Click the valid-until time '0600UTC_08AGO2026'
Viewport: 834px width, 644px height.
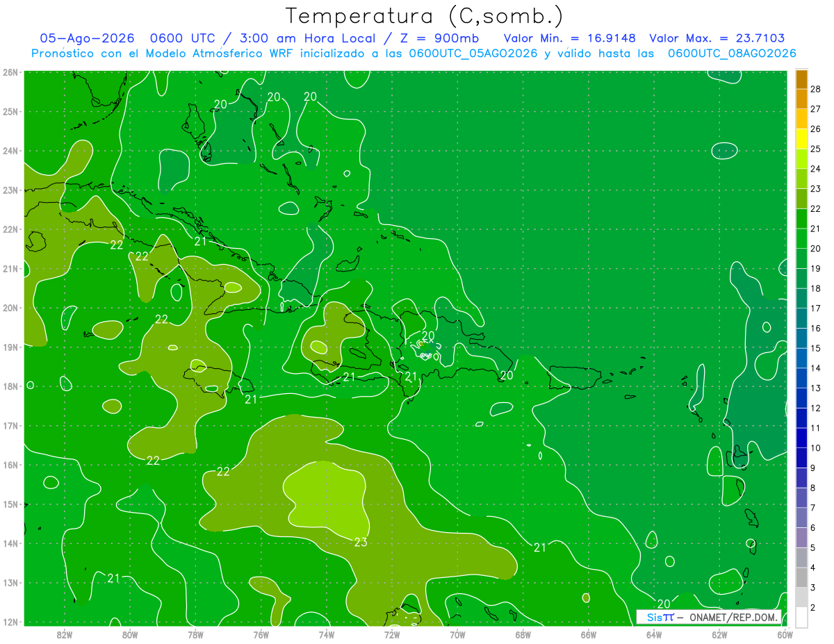coord(732,53)
